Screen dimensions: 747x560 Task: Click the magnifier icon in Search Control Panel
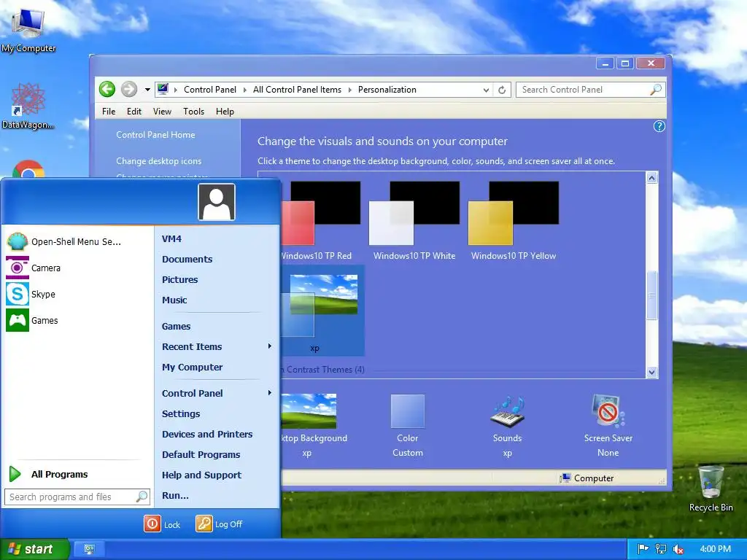656,90
